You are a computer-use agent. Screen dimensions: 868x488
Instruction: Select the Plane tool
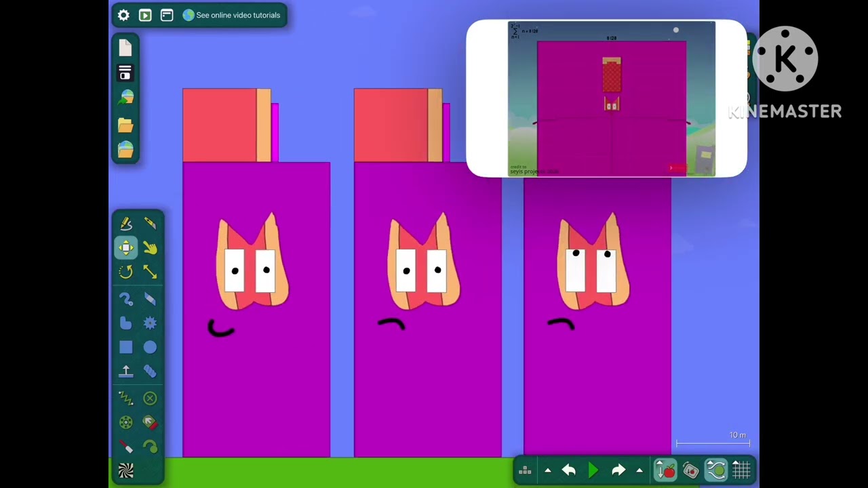[x=126, y=371]
